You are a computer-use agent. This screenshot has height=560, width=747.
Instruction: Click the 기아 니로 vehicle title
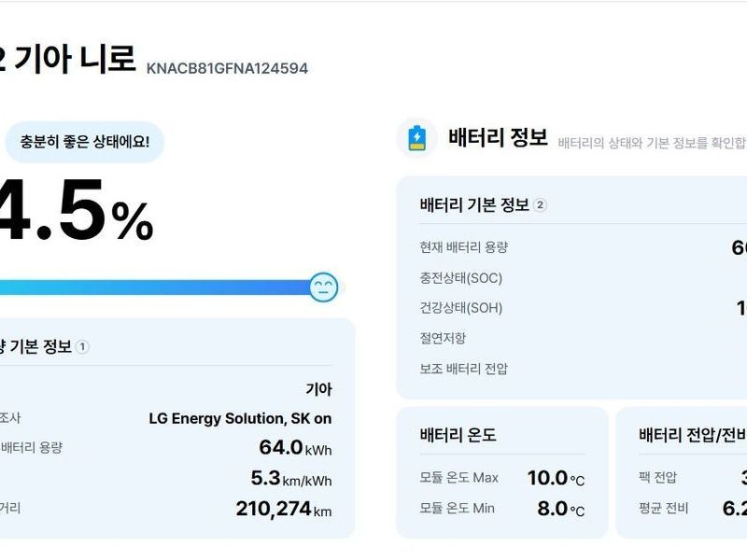click(75, 59)
